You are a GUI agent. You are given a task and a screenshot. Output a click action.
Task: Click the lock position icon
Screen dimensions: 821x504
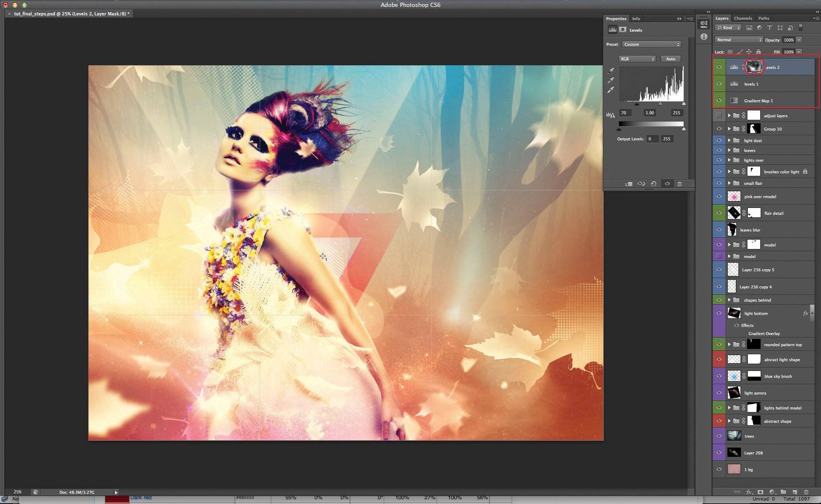749,52
